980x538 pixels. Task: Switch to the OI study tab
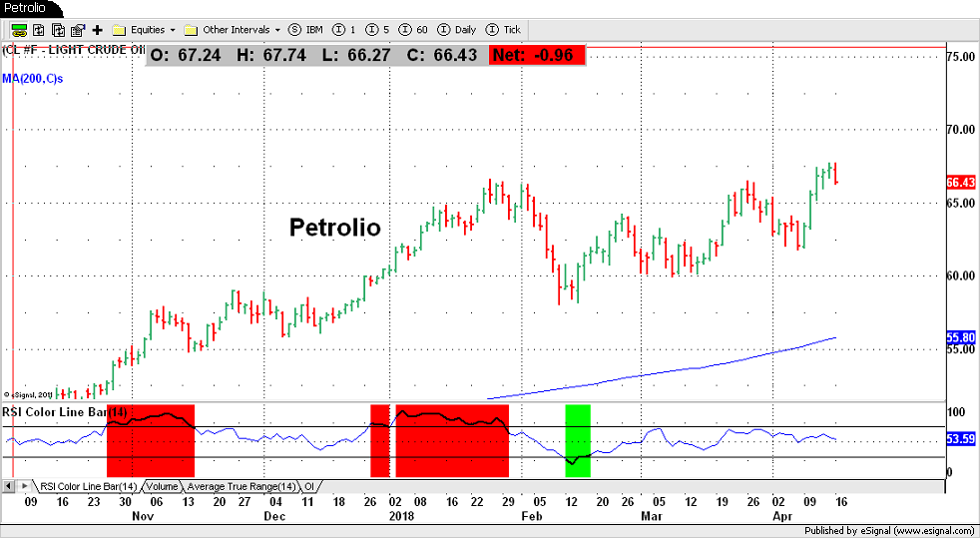[x=309, y=486]
